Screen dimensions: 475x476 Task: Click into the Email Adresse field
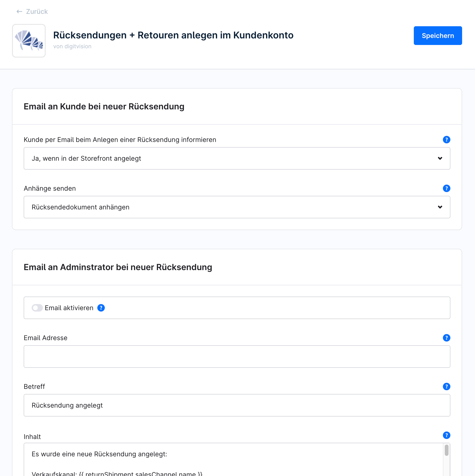pos(237,357)
